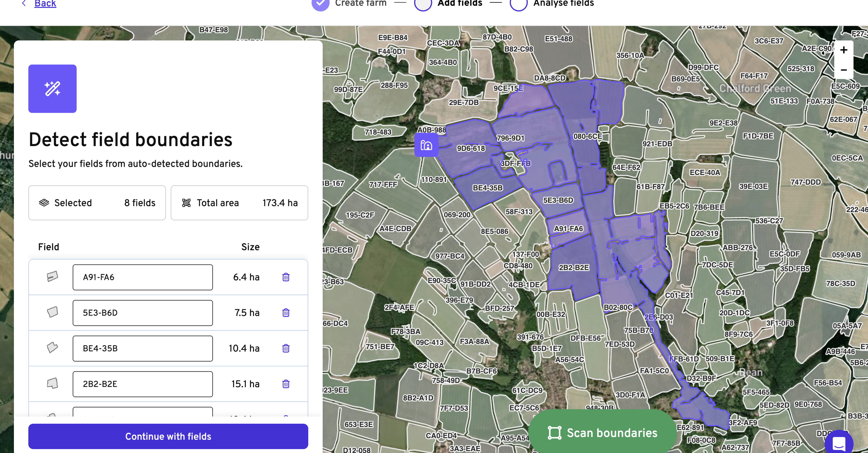Click the 5E3-B6D field shape icon
The height and width of the screenshot is (453, 868).
52,312
